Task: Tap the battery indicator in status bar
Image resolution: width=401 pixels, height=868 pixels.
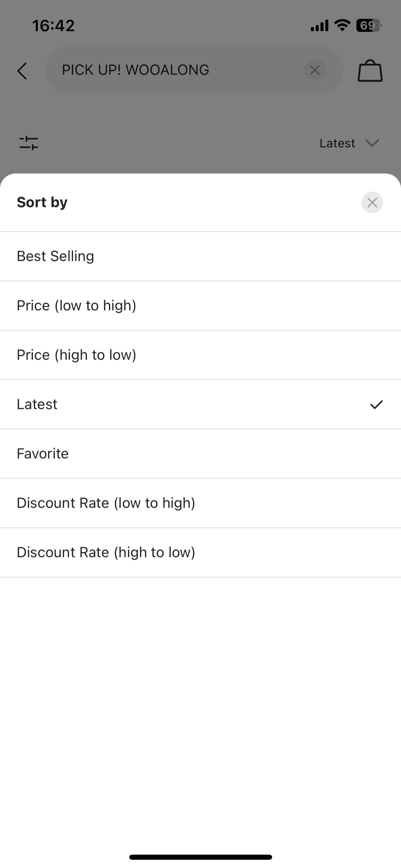Action: (x=369, y=26)
